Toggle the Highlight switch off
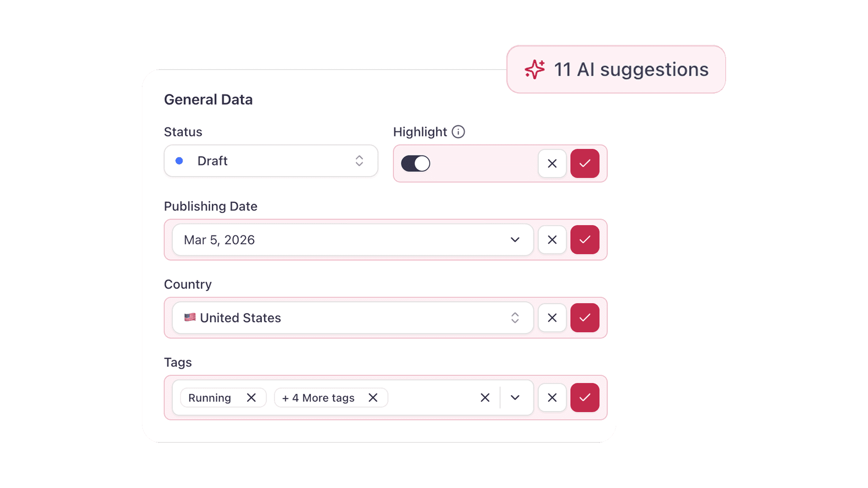 [x=415, y=164]
